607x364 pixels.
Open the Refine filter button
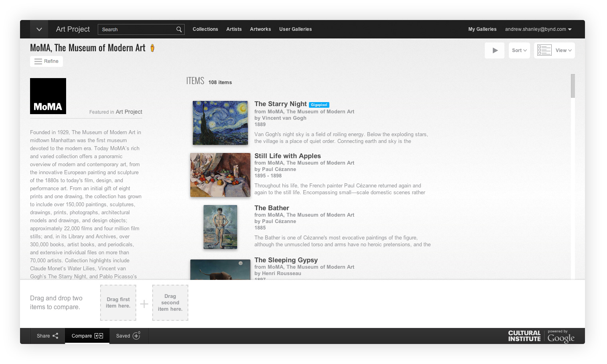pos(46,61)
